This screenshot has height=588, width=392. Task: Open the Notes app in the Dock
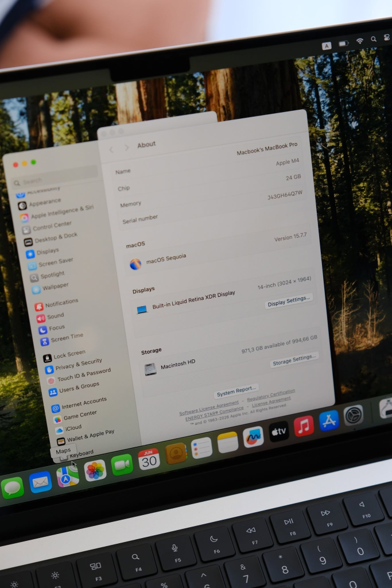227,443
